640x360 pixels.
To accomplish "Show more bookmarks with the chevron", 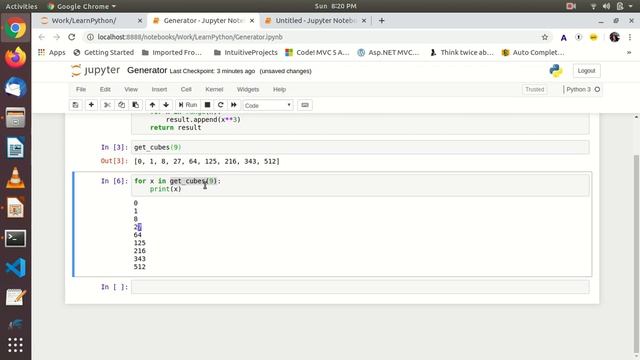I will 629,52.
